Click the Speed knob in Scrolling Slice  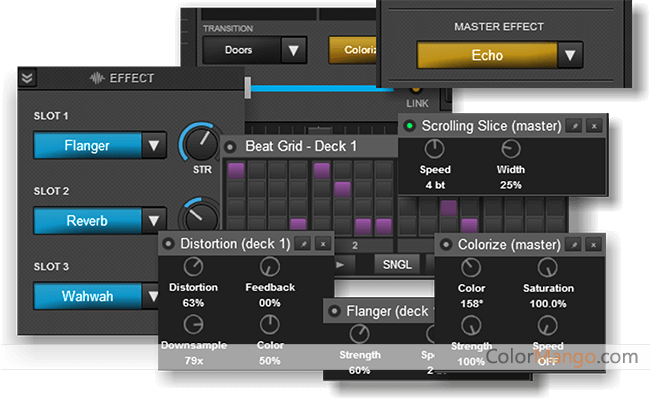point(434,149)
